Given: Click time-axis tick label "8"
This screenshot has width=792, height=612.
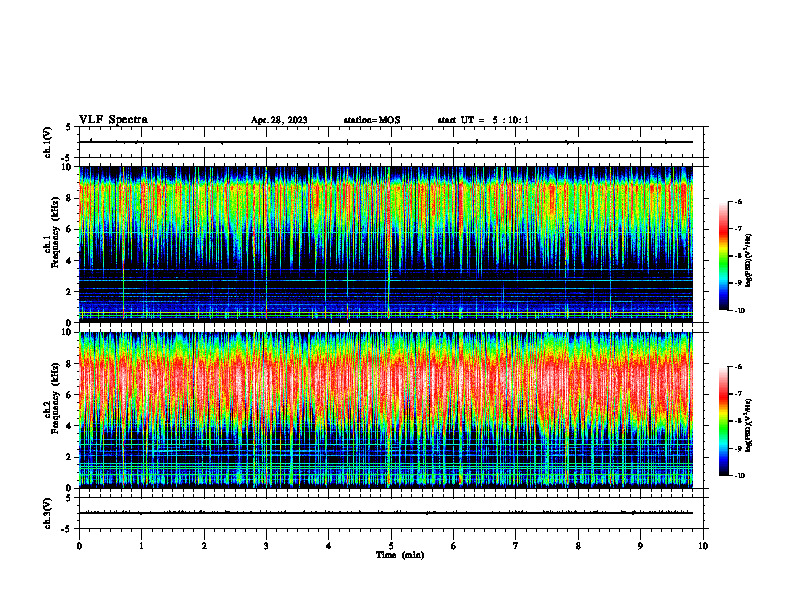Looking at the screenshot, I should pos(578,546).
